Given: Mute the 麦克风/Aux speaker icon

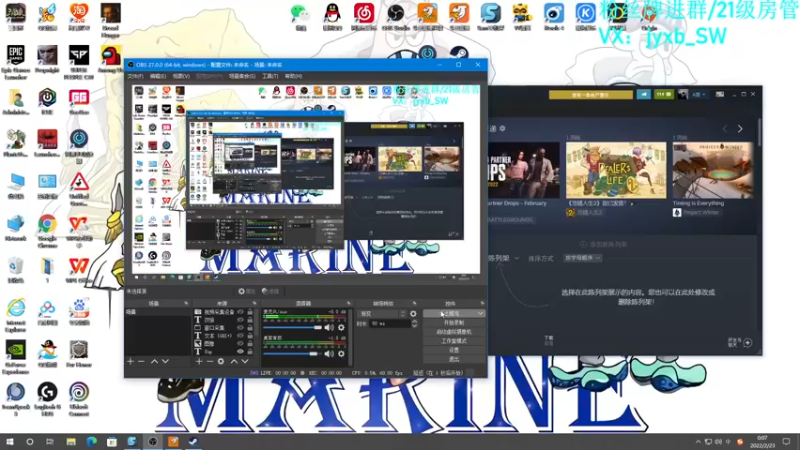Looking at the screenshot, I should 329,328.
